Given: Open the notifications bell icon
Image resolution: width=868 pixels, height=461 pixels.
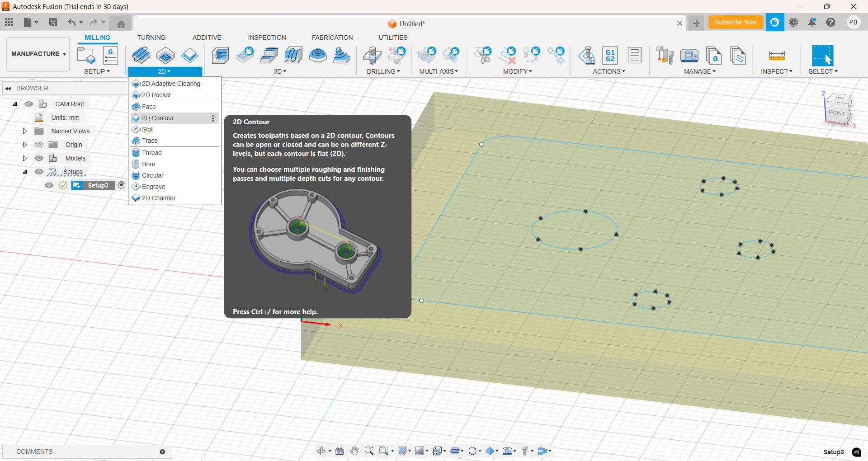Looking at the screenshot, I should pyautogui.click(x=812, y=22).
